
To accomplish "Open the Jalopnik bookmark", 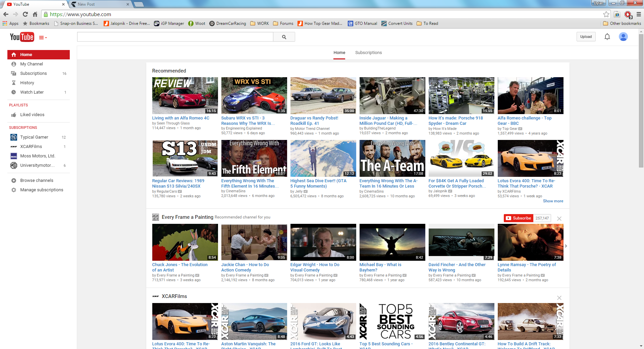I will pyautogui.click(x=127, y=23).
